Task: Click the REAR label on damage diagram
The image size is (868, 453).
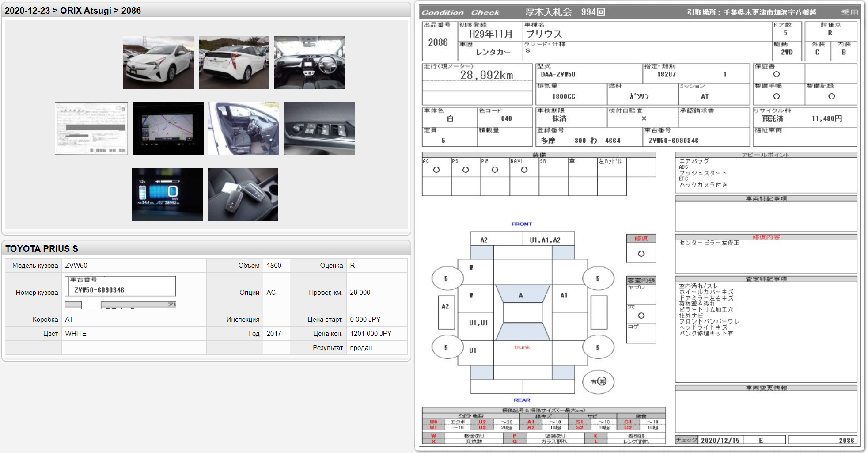Action: (x=522, y=400)
